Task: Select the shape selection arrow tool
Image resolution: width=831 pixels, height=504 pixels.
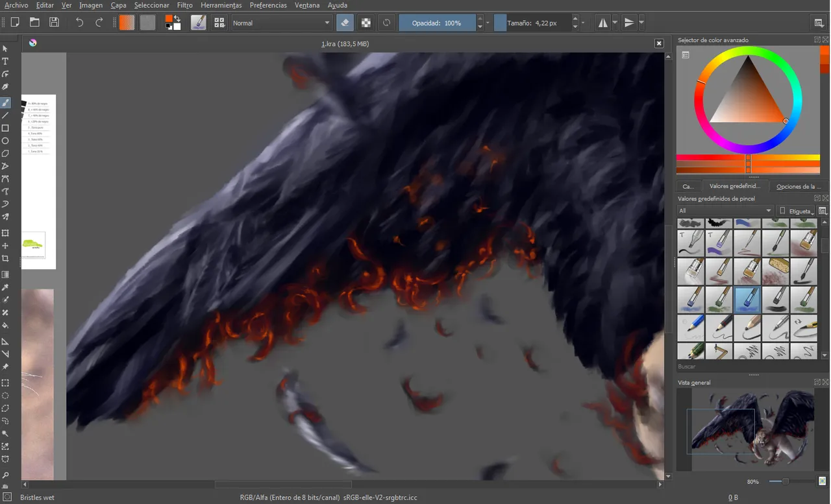Action: (5, 49)
